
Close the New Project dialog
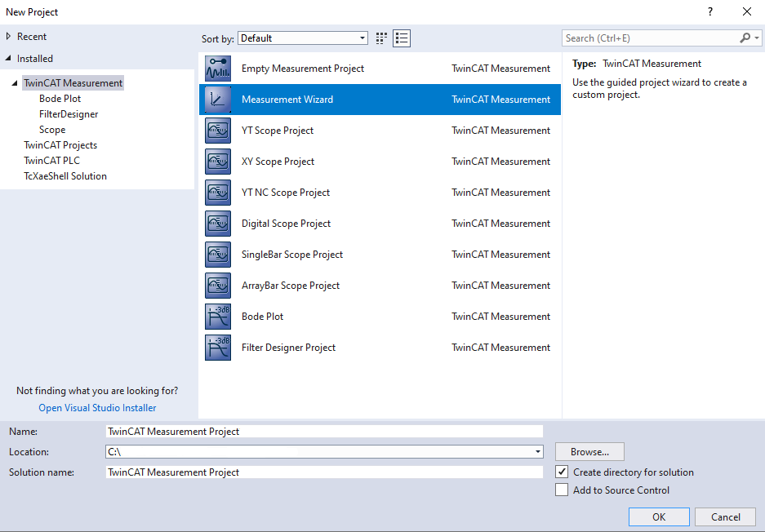click(x=747, y=11)
